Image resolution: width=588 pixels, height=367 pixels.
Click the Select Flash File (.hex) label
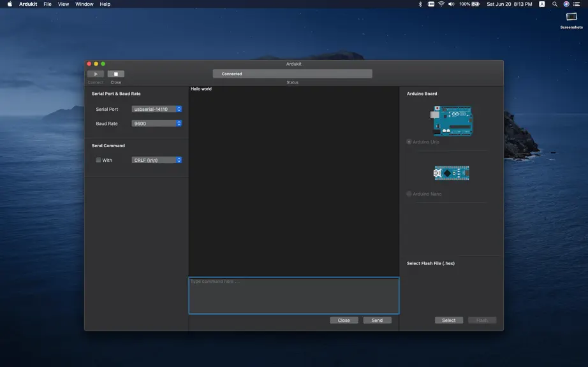coord(431,263)
